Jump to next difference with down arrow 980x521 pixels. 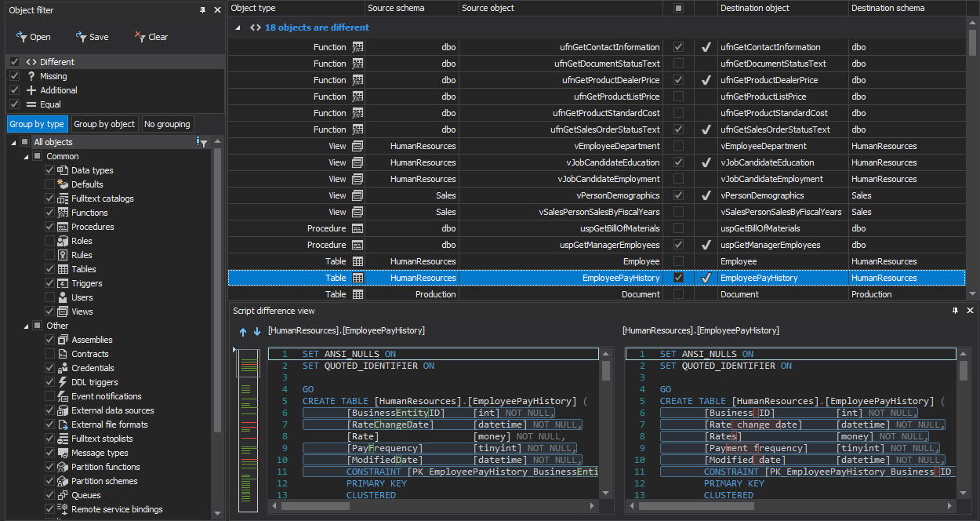[x=256, y=332]
